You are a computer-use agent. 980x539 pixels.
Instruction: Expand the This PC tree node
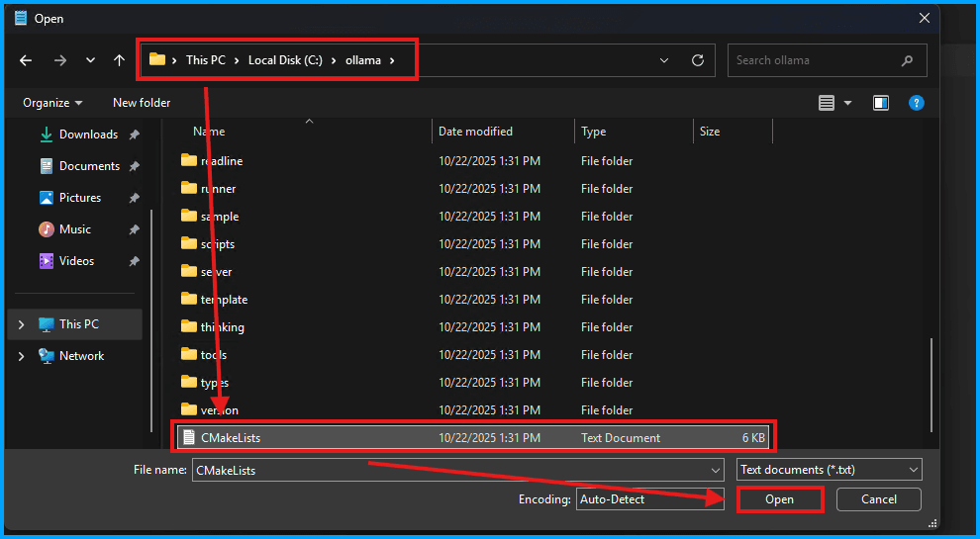coord(21,324)
